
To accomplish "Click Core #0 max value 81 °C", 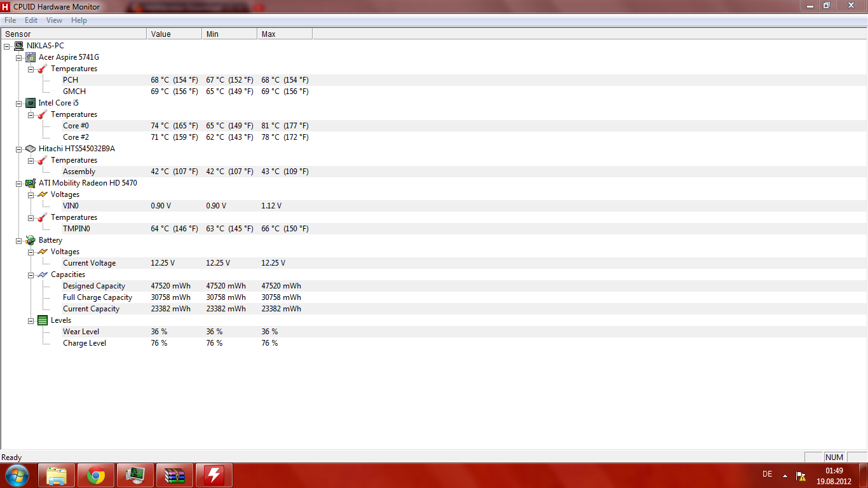I will coord(285,126).
